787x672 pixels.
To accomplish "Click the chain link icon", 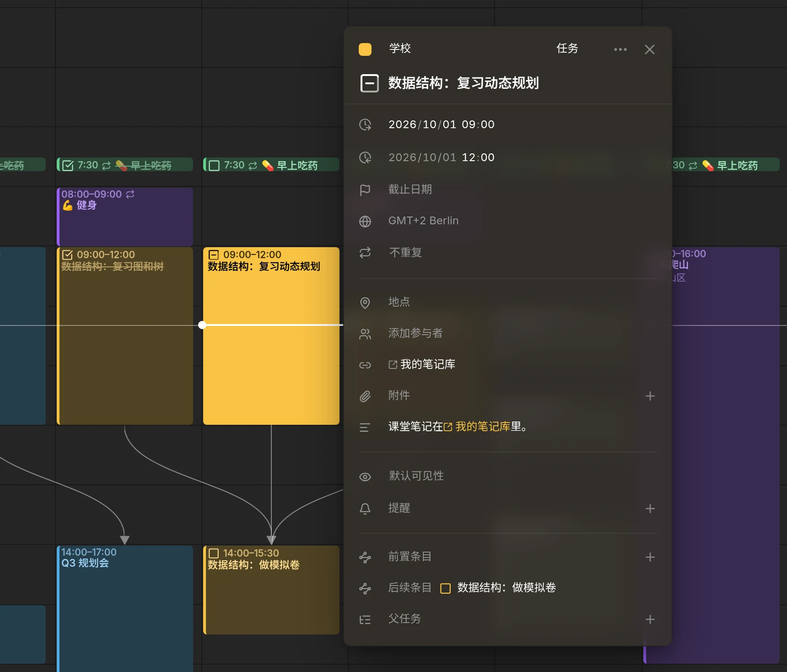I will pyautogui.click(x=365, y=365).
